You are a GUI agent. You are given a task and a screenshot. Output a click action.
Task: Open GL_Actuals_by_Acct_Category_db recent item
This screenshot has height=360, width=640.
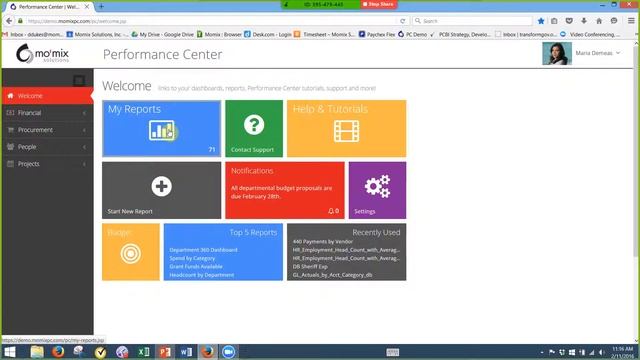[x=332, y=275]
